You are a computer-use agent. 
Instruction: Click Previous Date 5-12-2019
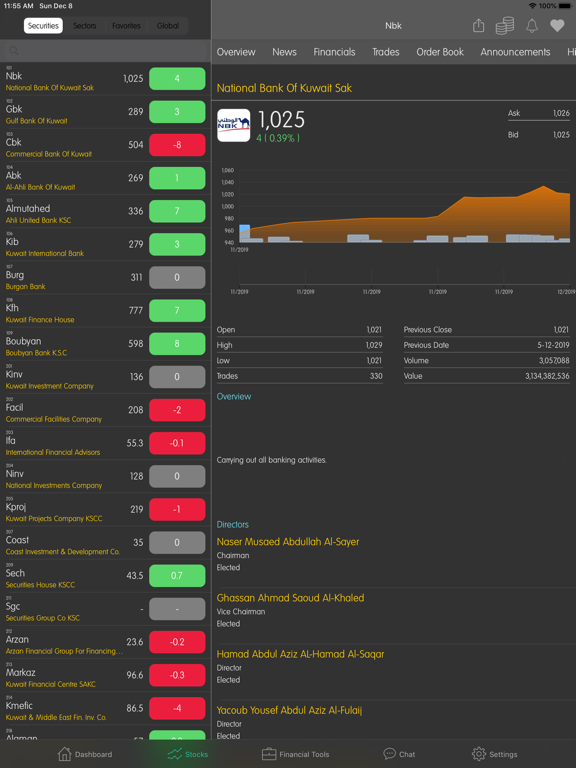tap(553, 345)
